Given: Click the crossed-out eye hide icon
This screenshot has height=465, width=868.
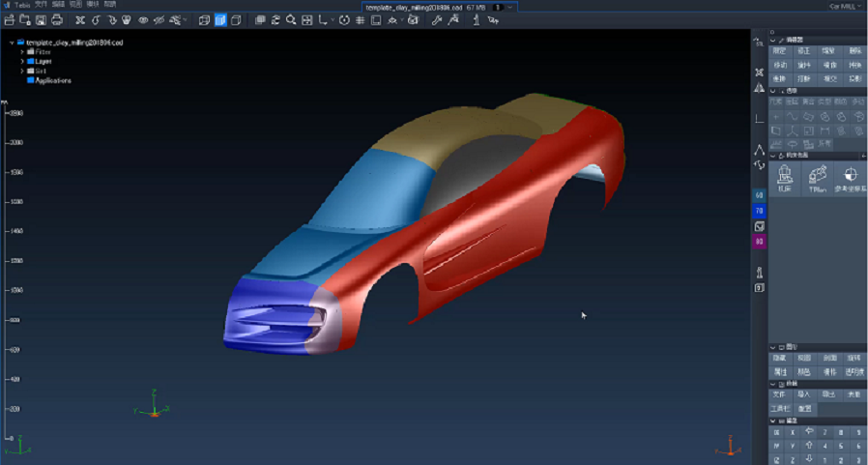Looking at the screenshot, I should [x=159, y=20].
